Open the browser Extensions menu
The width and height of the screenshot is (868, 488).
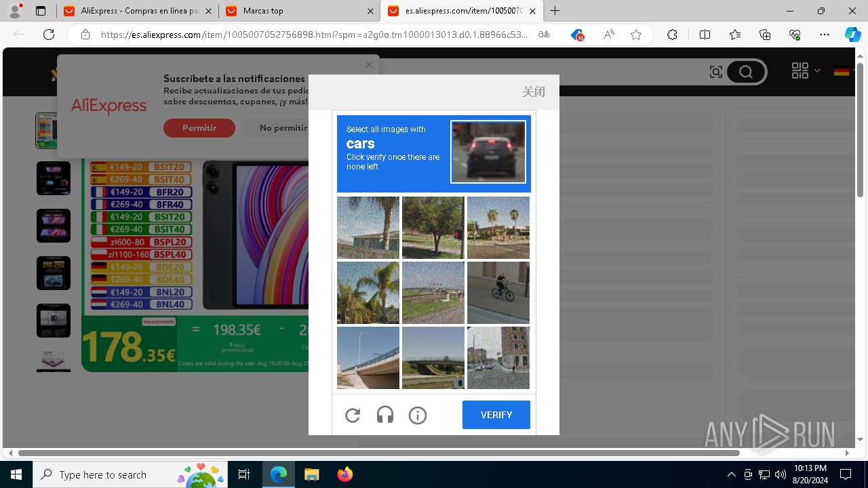pos(672,35)
